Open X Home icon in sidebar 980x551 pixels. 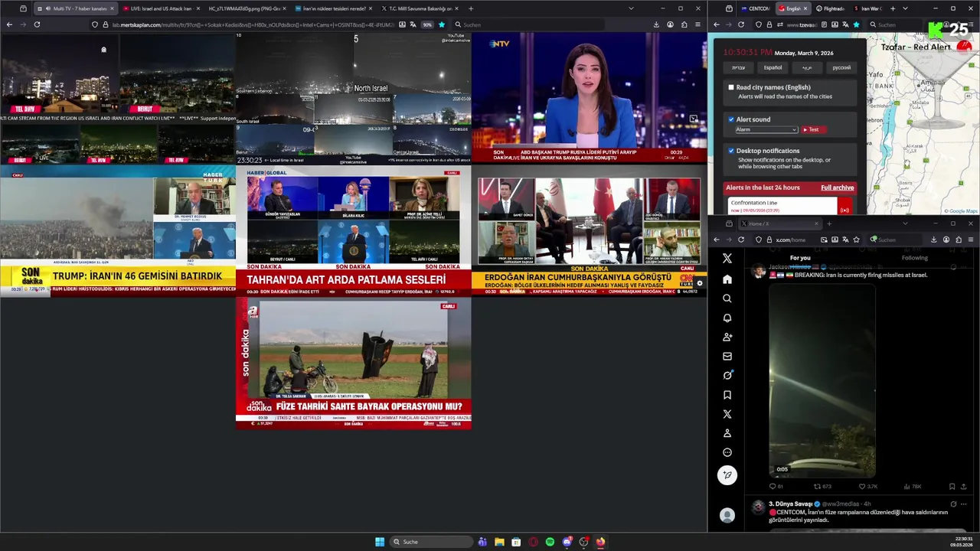click(727, 279)
